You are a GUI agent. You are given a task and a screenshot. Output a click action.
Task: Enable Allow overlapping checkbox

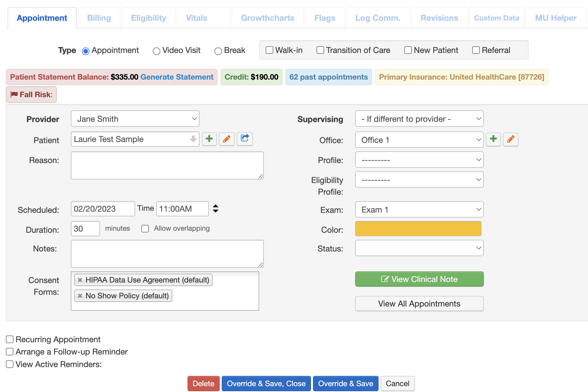(145, 229)
